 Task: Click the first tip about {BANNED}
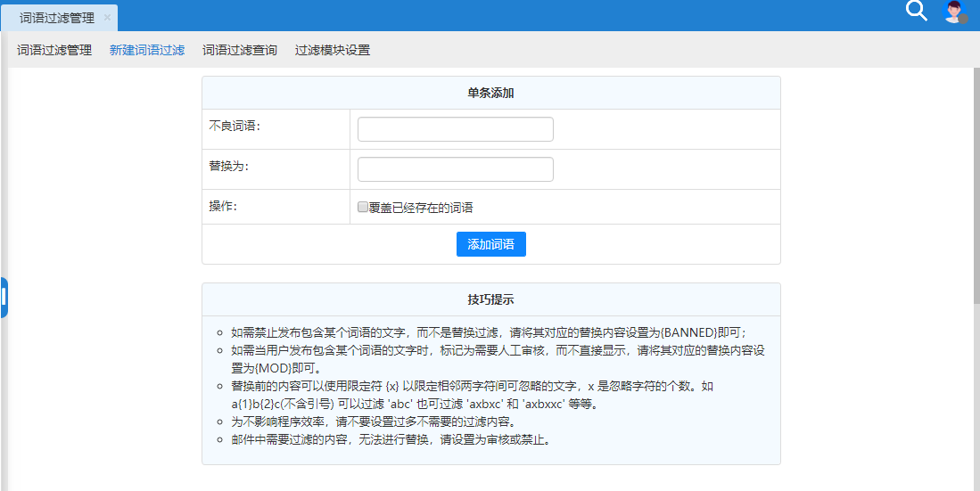point(489,330)
